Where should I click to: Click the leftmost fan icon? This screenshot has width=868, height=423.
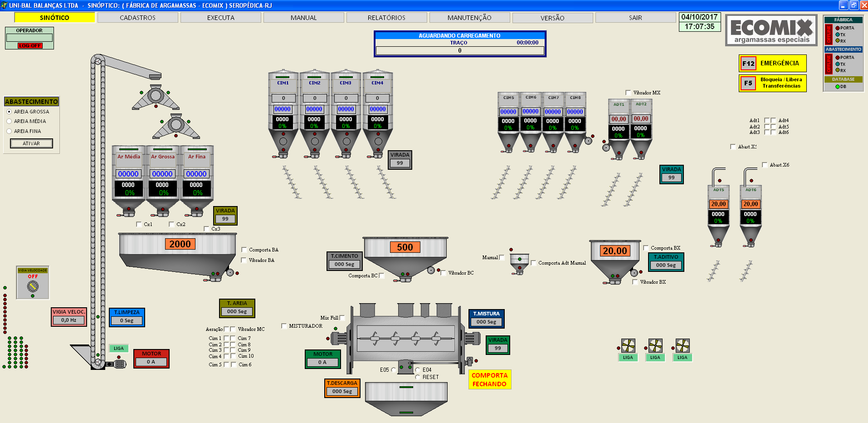coord(628,346)
